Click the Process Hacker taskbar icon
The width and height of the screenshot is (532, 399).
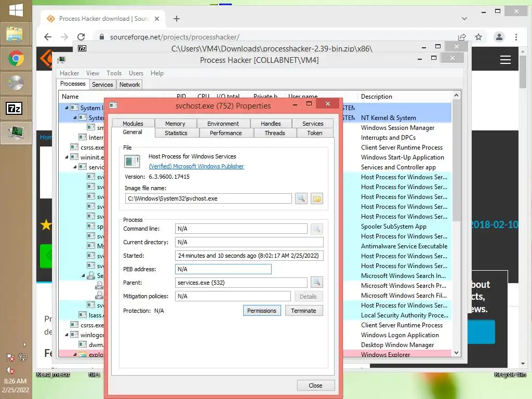point(16,133)
